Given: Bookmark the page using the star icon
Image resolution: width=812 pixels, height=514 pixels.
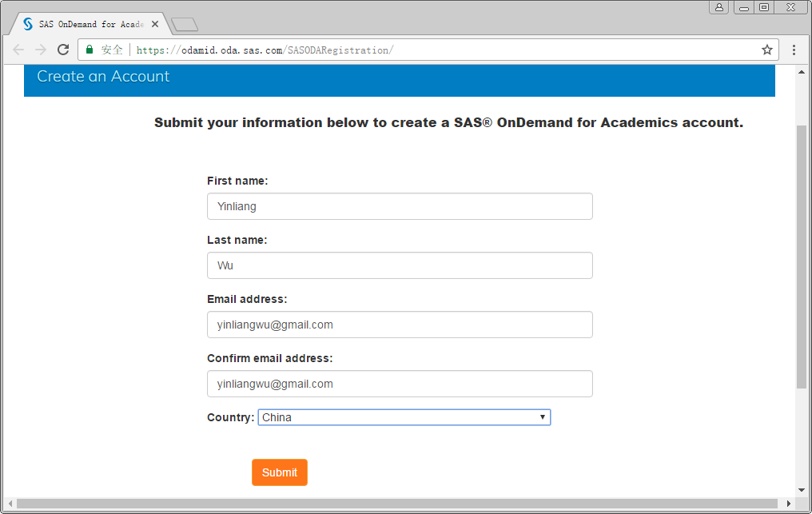Looking at the screenshot, I should point(766,49).
